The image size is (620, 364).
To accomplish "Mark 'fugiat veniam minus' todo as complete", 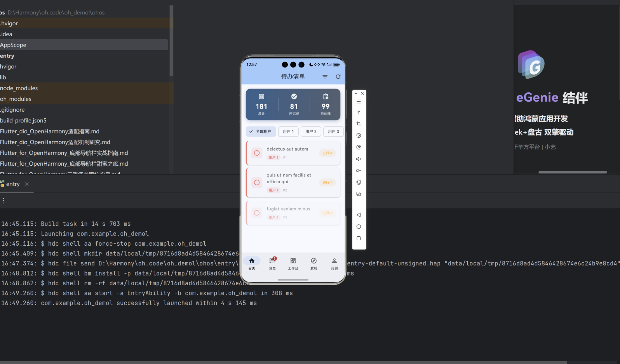I will (x=257, y=213).
